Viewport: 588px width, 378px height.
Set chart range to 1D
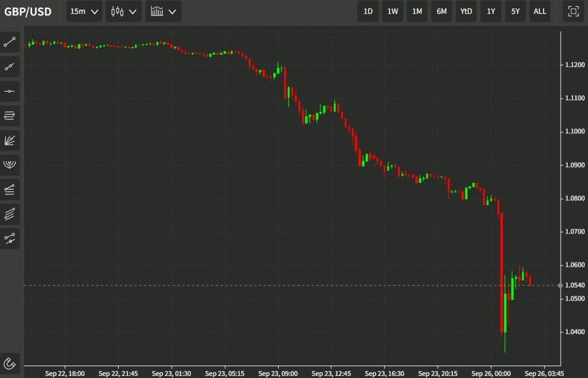tap(368, 11)
